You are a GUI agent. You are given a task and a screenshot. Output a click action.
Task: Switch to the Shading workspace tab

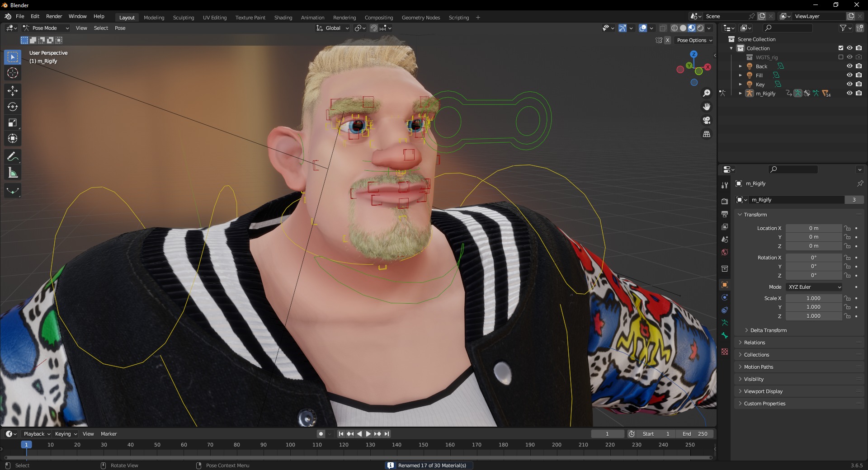point(283,18)
